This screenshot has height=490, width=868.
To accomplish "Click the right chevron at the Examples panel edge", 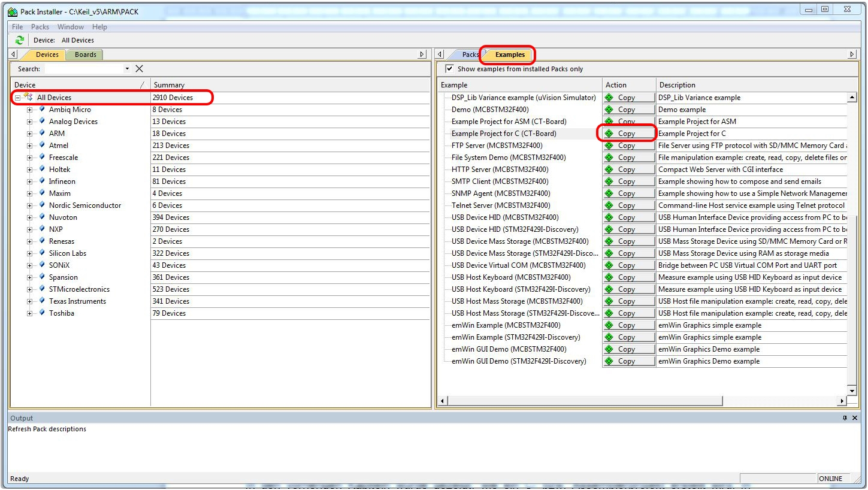I will (851, 53).
